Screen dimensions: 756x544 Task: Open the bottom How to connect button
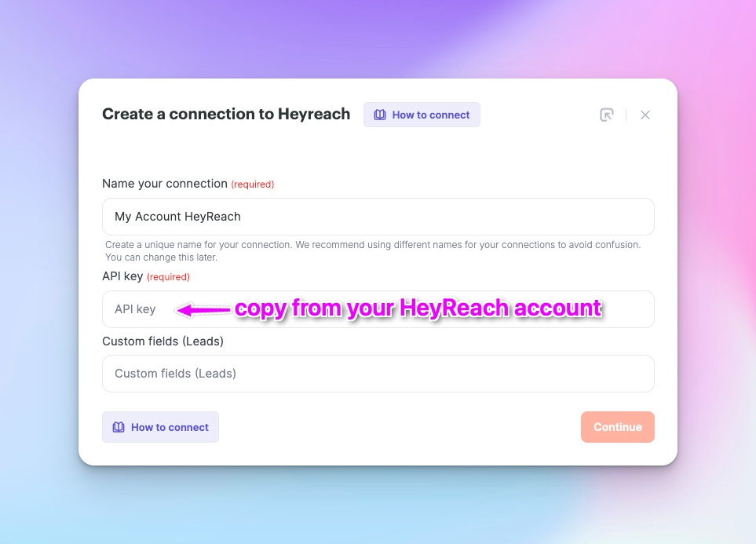coord(161,427)
